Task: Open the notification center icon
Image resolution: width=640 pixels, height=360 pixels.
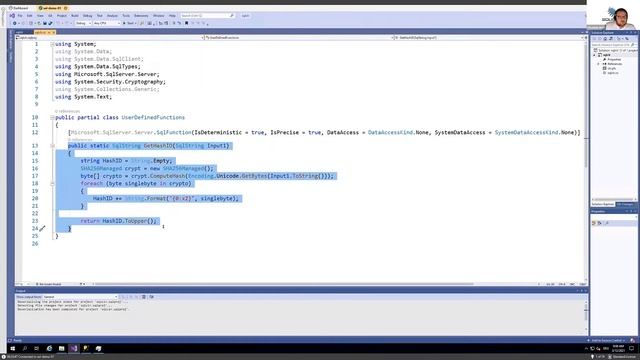Action: coord(631,349)
